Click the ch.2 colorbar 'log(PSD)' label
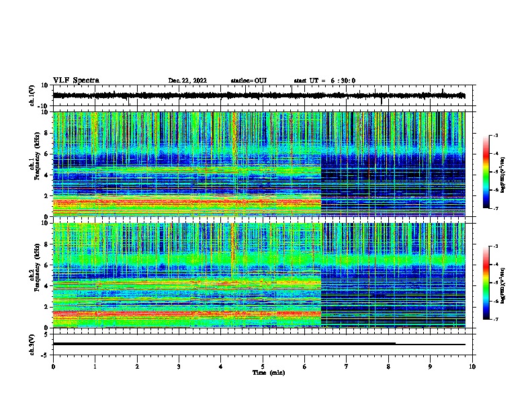Image resolution: width=532 pixels, height=411 pixels. tap(503, 285)
